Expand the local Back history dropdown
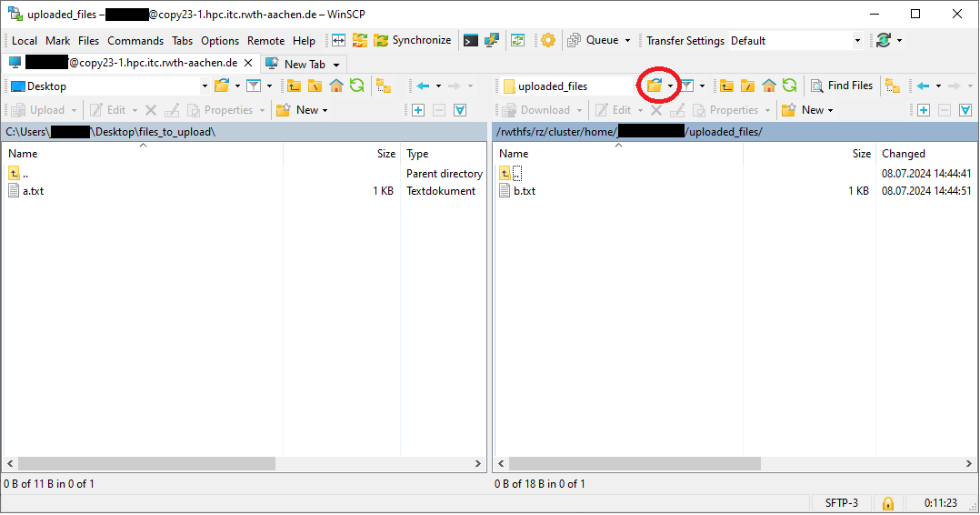Screen dimensions: 980x515 pyautogui.click(x=439, y=86)
